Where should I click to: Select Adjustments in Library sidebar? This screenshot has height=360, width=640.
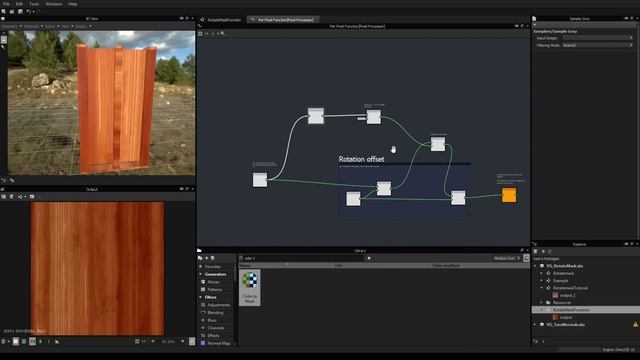click(219, 305)
